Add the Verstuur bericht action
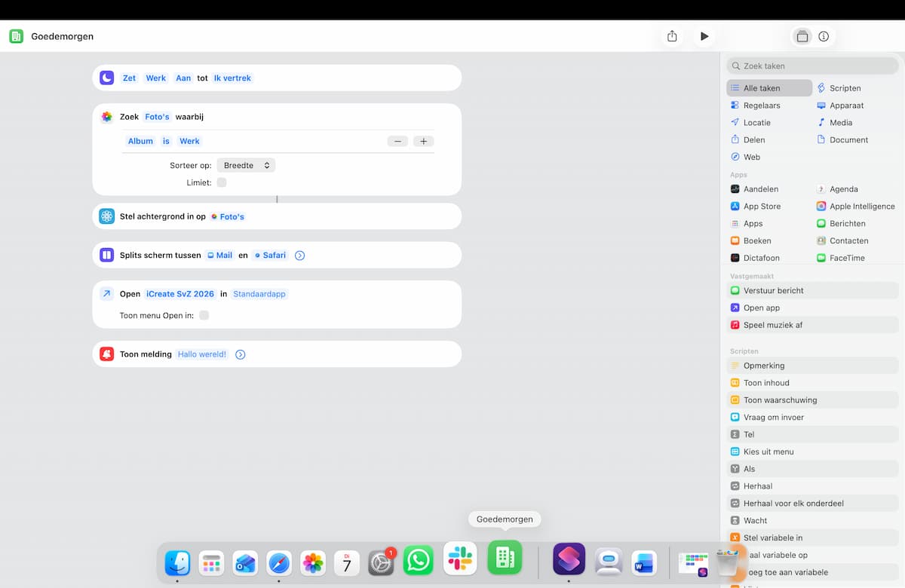The image size is (905, 588). (813, 290)
